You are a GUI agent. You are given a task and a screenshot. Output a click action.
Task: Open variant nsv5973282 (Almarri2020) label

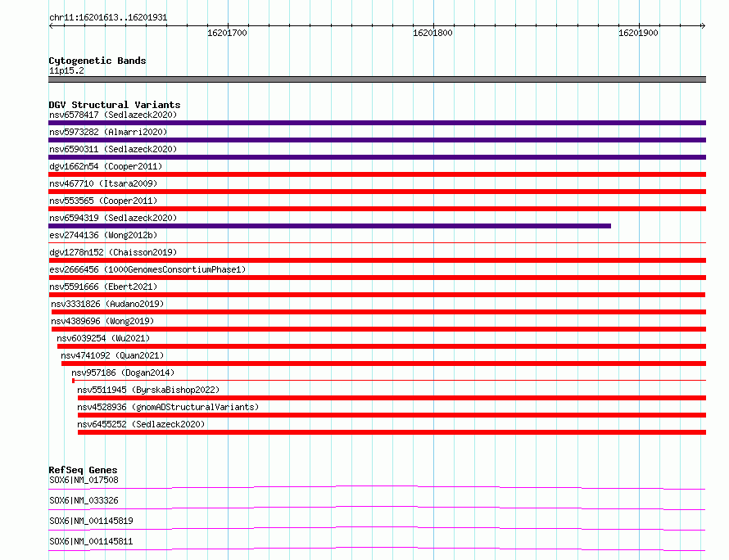click(108, 132)
